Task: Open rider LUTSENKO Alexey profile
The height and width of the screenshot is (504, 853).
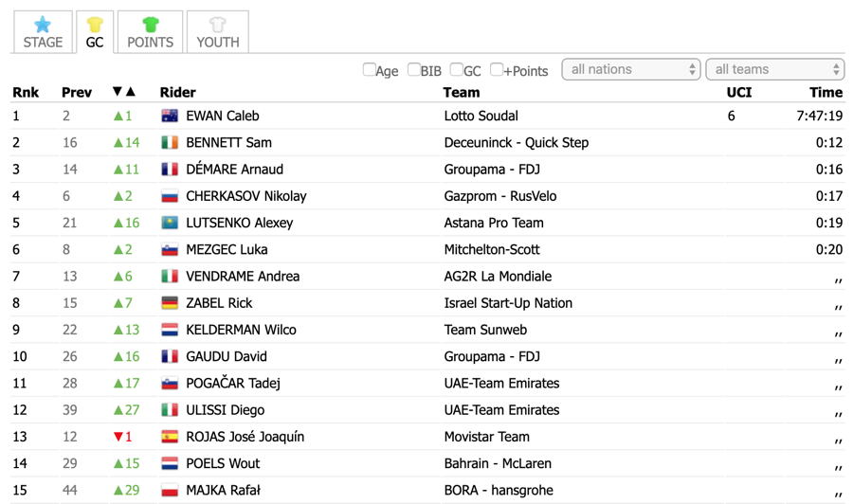Action: pyautogui.click(x=240, y=223)
